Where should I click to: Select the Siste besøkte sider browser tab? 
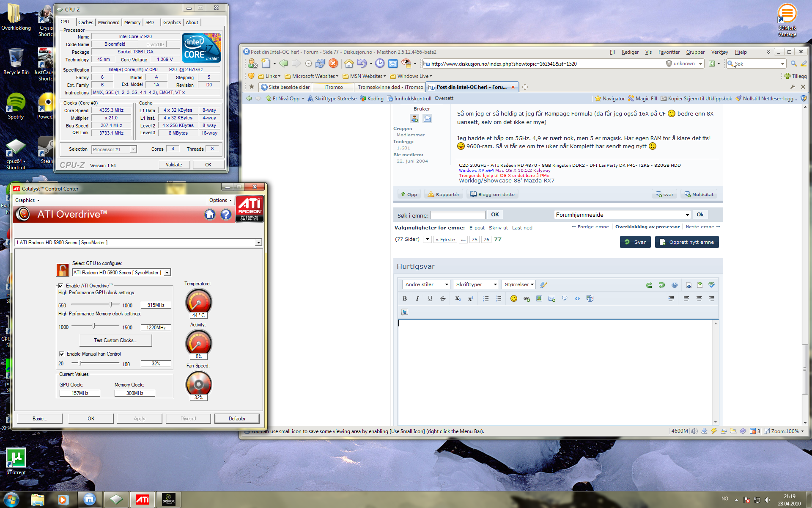point(285,87)
